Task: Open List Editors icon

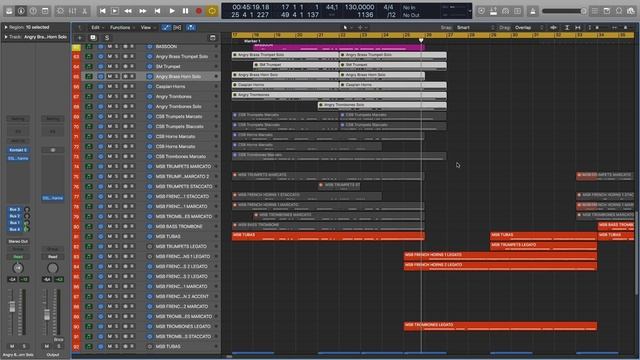Action: (x=595, y=11)
